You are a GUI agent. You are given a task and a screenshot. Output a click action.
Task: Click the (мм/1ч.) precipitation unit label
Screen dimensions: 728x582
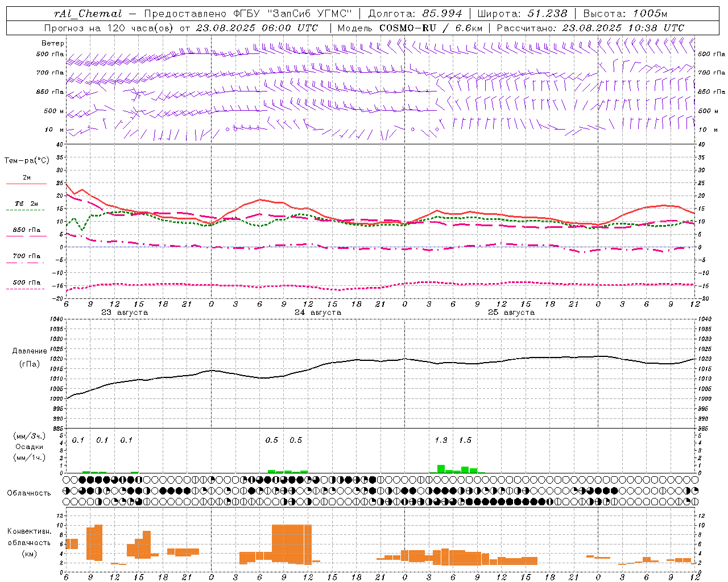[30, 458]
